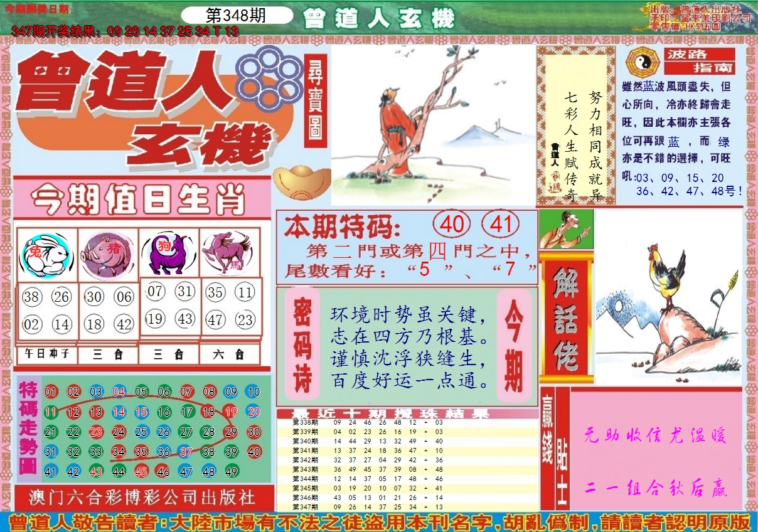Click the bottom 曾道人敬告讀者 notice banner
The width and height of the screenshot is (758, 532).
click(379, 522)
